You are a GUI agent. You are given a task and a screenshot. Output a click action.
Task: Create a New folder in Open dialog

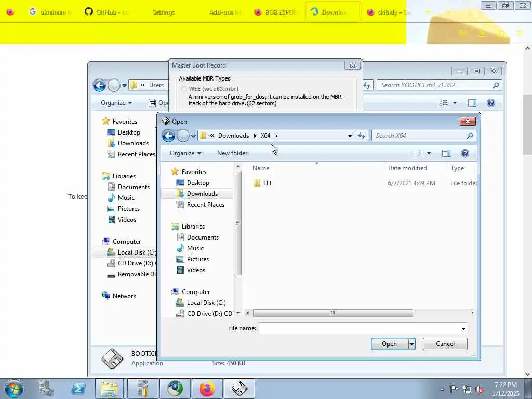pyautogui.click(x=232, y=153)
